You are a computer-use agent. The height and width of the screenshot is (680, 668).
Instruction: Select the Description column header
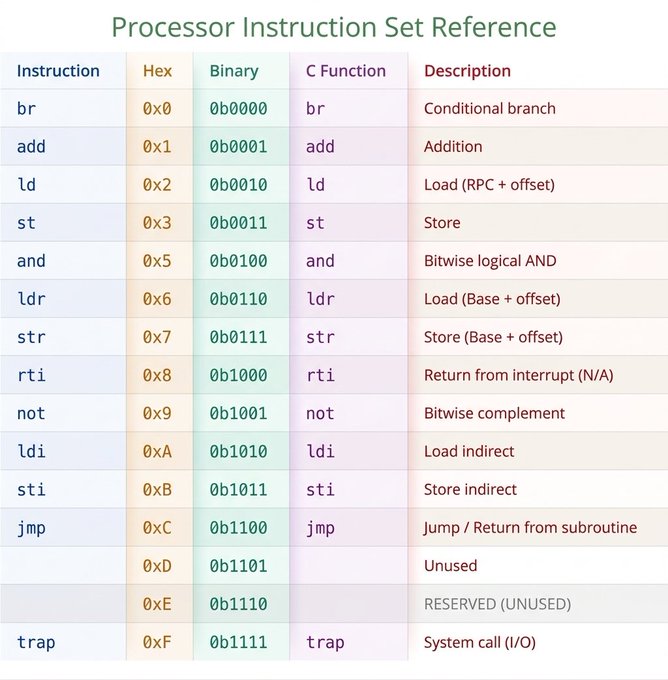(x=467, y=71)
